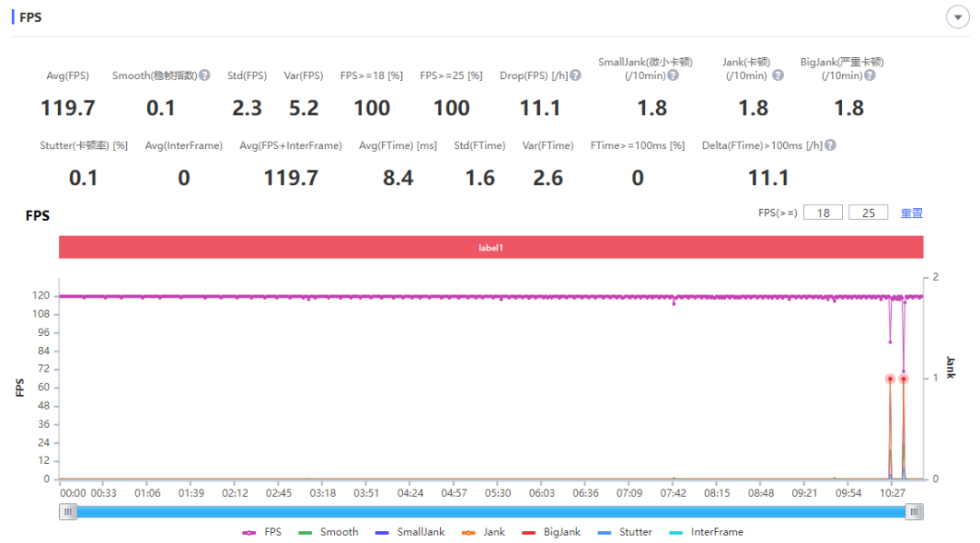Open help icon for BigJank(严重卡顿)
This screenshot has height=543, width=980.
tap(870, 75)
